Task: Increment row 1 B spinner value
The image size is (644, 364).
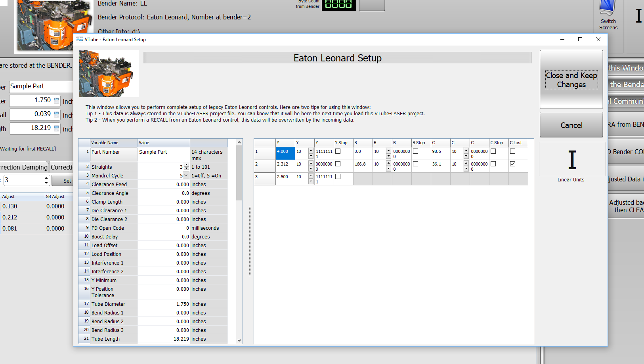Action: pos(388,150)
